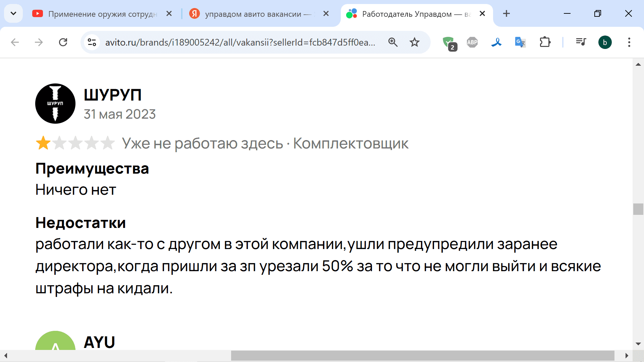Open the Extensions puzzle piece menu
The image size is (644, 362).
click(545, 42)
